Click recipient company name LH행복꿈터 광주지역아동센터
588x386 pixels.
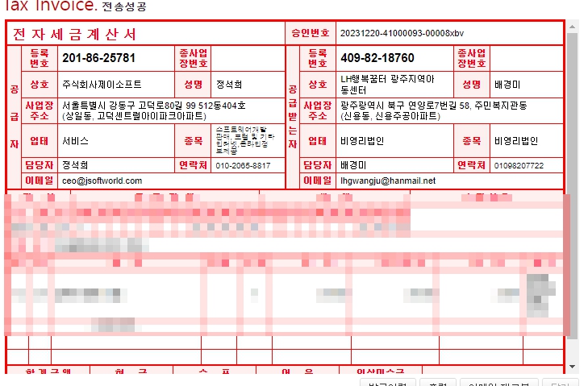click(387, 85)
